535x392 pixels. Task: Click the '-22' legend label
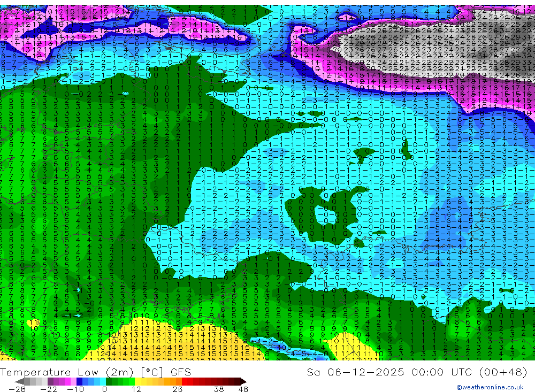(x=49, y=389)
